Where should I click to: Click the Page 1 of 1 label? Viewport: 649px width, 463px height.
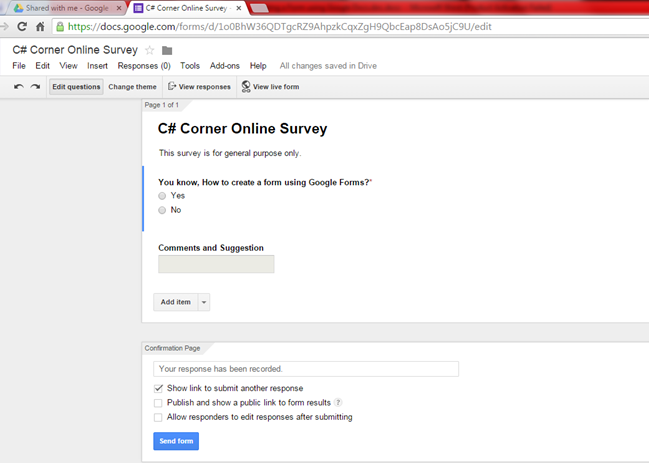162,105
